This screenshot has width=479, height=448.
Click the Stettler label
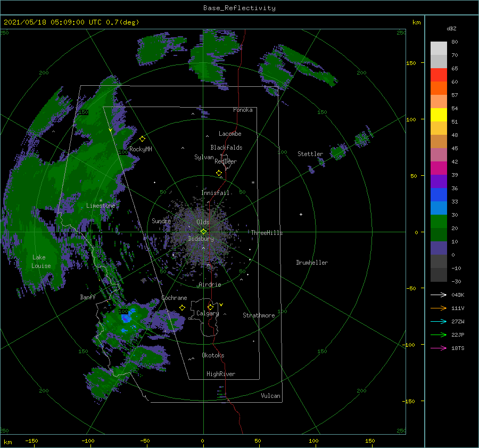pyautogui.click(x=310, y=154)
